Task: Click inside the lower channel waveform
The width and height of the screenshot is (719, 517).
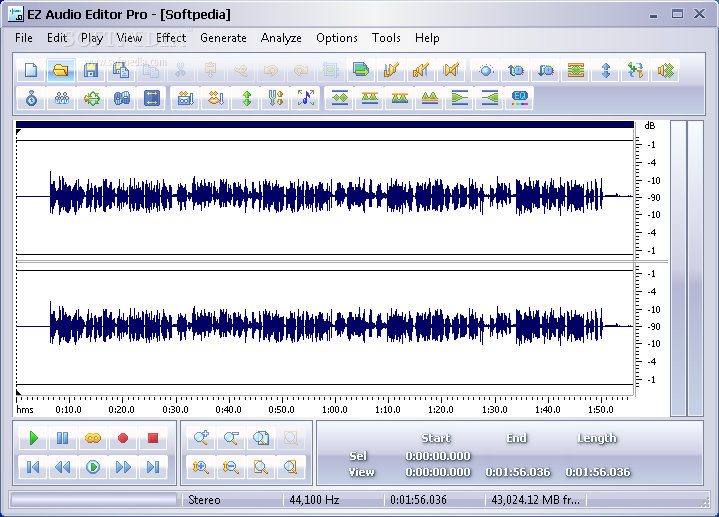Action: click(325, 327)
